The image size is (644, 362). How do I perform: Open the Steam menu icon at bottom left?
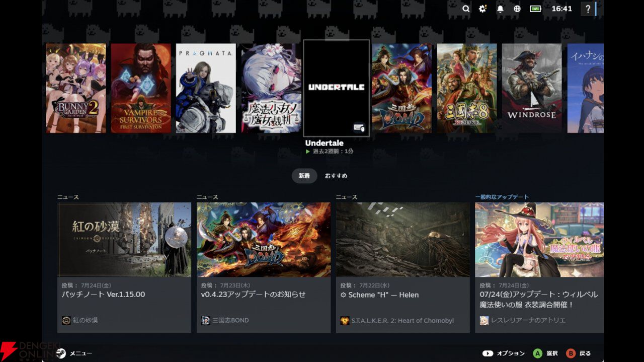61,353
